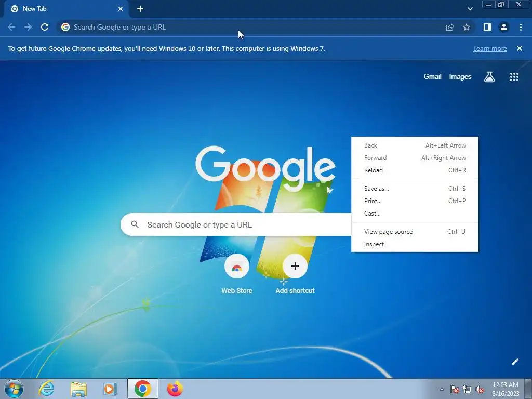This screenshot has height=399, width=532.
Task: Dismiss the Windows 7 update infobar
Action: (x=520, y=48)
